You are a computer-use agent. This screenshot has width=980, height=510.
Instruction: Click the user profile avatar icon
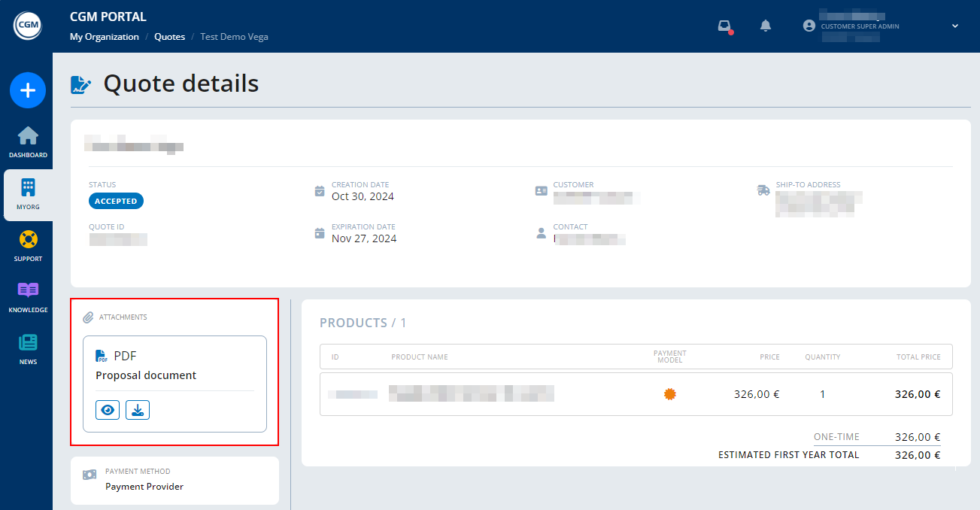809,26
